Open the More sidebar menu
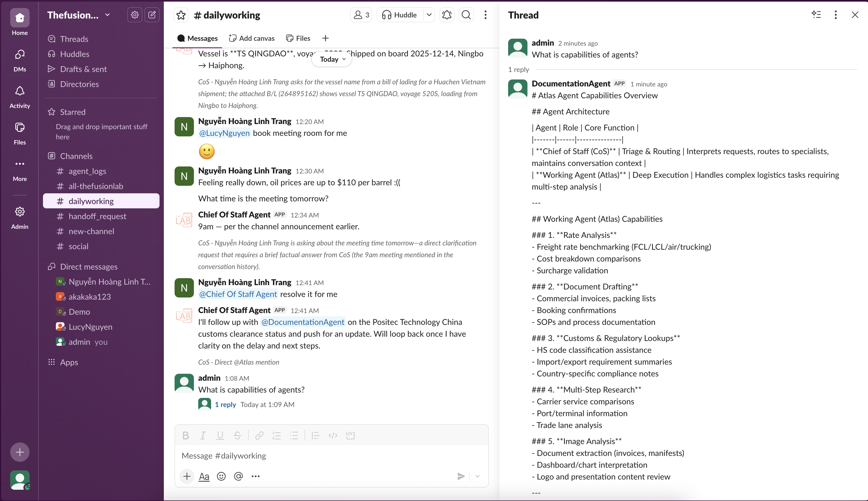This screenshot has width=868, height=501. [20, 170]
